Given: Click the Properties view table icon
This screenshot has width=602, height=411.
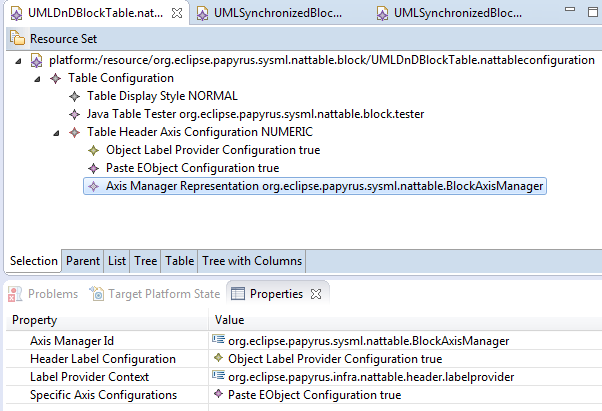Looking at the screenshot, I should [x=238, y=294].
